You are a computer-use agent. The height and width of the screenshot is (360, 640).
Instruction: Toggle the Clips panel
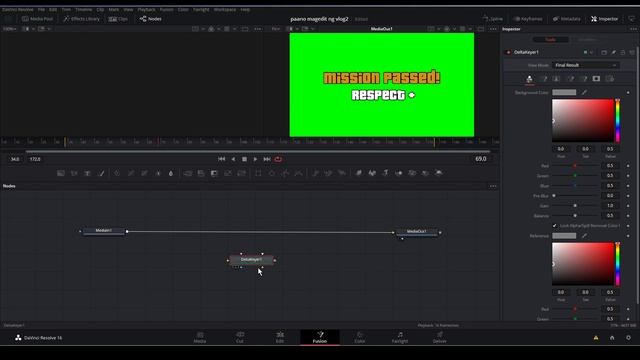[118, 19]
